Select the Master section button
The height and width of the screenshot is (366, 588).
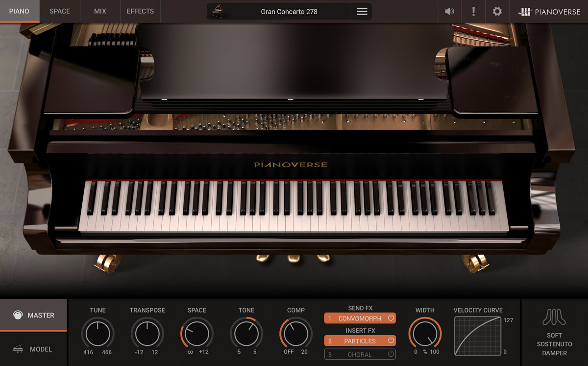(x=33, y=315)
